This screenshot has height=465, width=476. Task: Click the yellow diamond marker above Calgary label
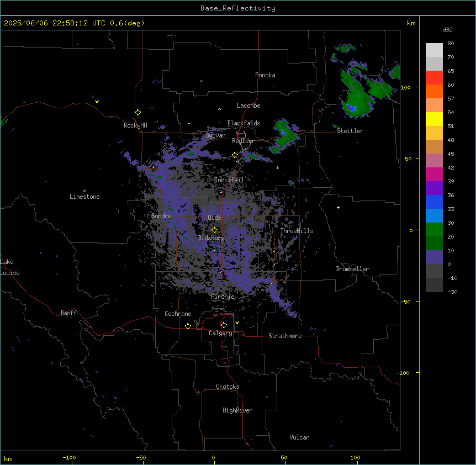224,325
